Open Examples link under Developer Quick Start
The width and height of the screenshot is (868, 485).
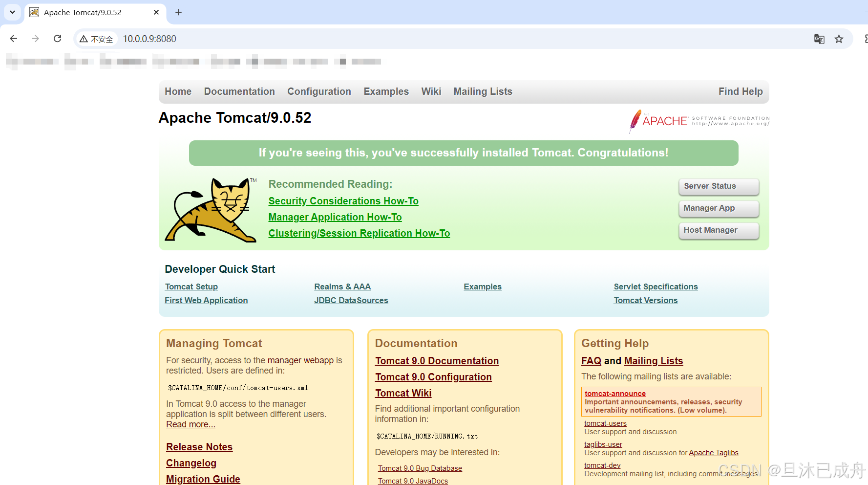[483, 287]
